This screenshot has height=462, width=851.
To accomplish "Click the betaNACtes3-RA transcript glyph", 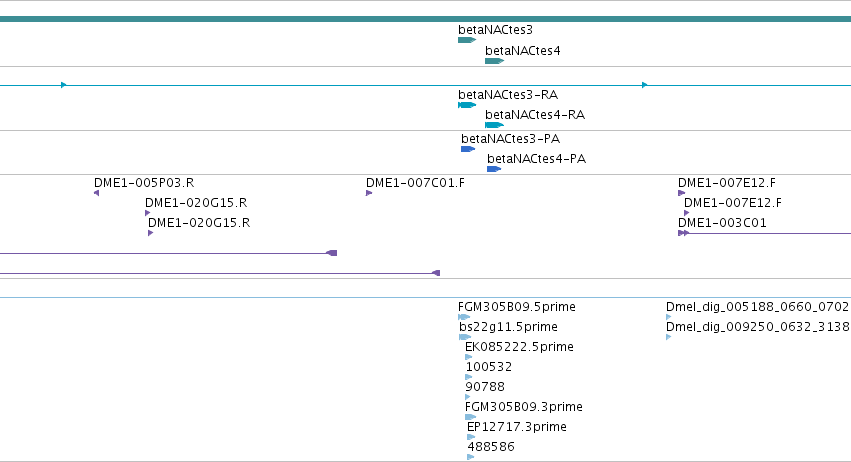I will click(467, 105).
